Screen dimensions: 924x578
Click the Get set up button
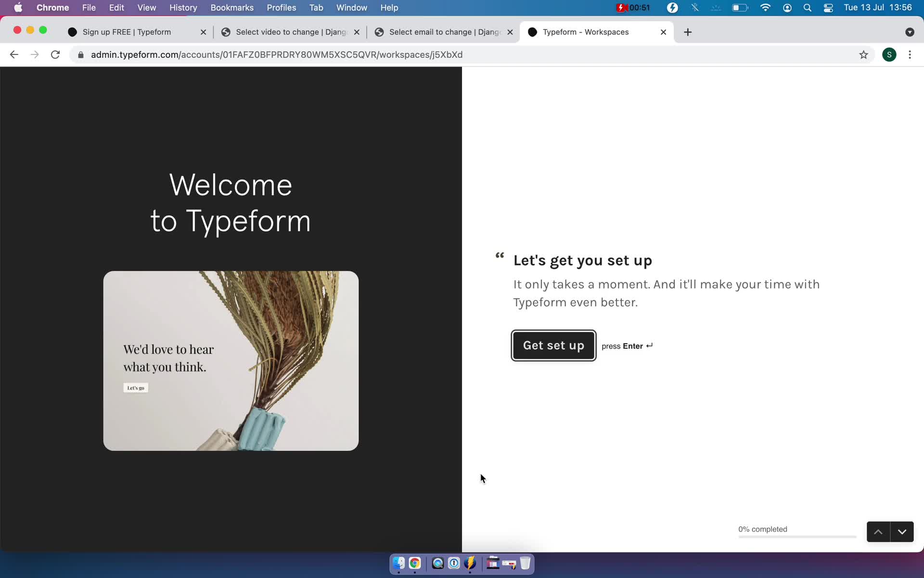tap(553, 345)
